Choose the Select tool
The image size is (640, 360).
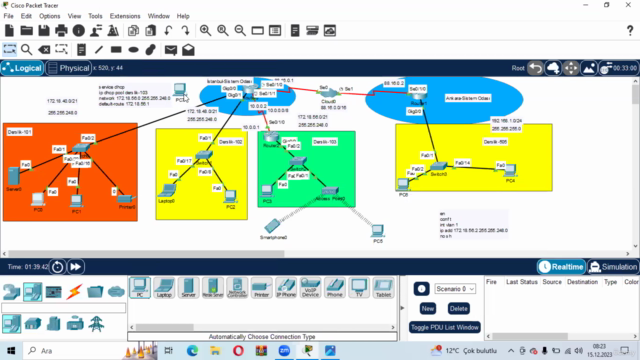[9, 50]
